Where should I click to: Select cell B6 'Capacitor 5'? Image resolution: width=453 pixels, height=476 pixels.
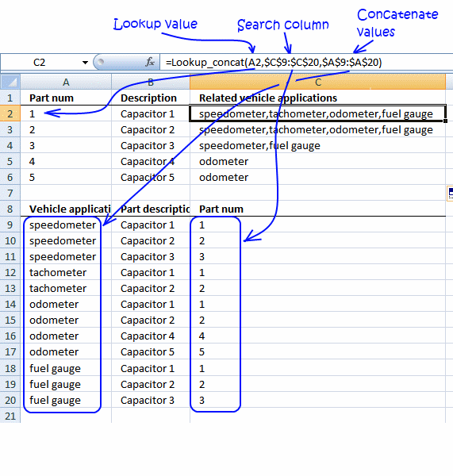click(151, 177)
